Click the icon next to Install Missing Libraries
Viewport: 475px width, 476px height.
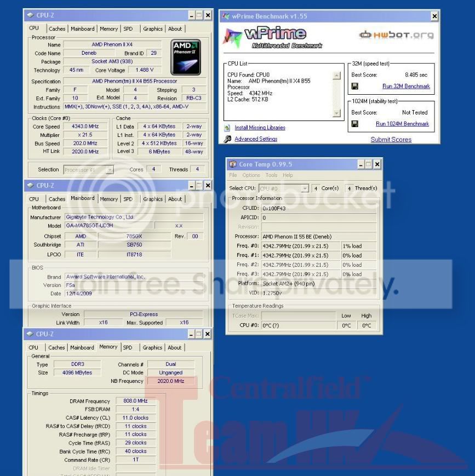227,128
